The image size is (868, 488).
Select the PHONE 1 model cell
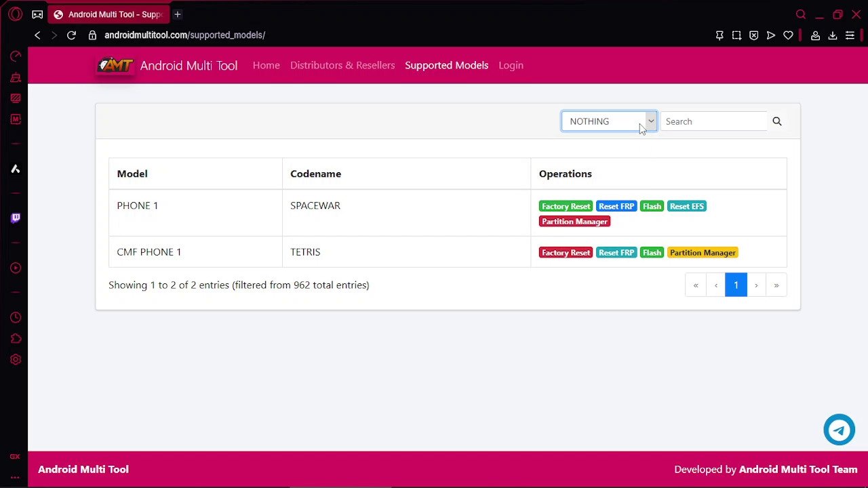(195, 213)
